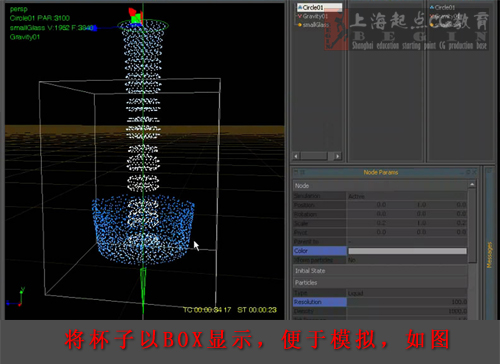Click the red-green emitter manipulator at top

(136, 17)
